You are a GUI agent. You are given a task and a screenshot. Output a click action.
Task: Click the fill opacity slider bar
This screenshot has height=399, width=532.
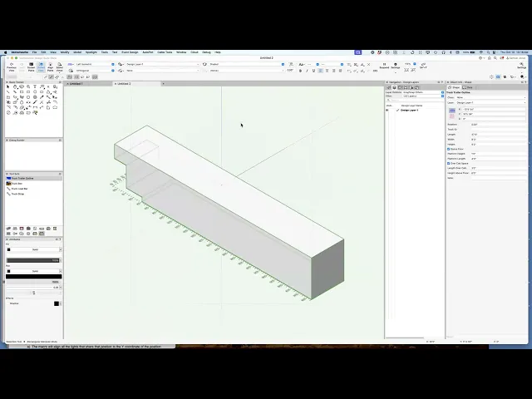tap(33, 260)
